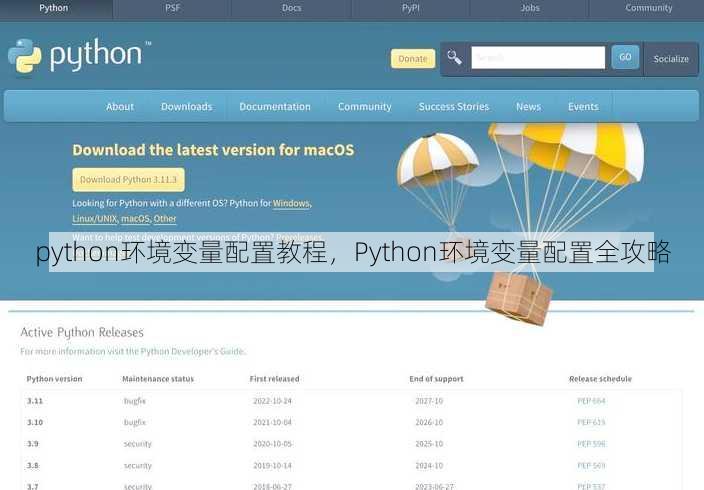Open the Socialize menu

tap(671, 59)
